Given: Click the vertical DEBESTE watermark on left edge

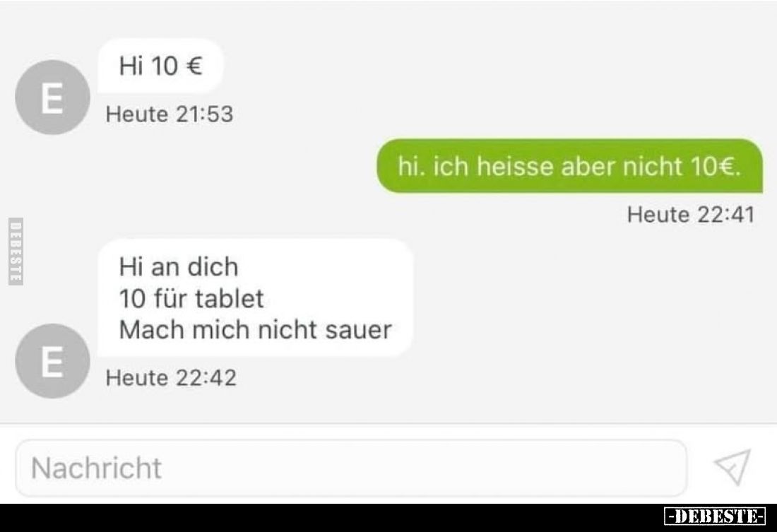Looking at the screenshot, I should tap(16, 252).
